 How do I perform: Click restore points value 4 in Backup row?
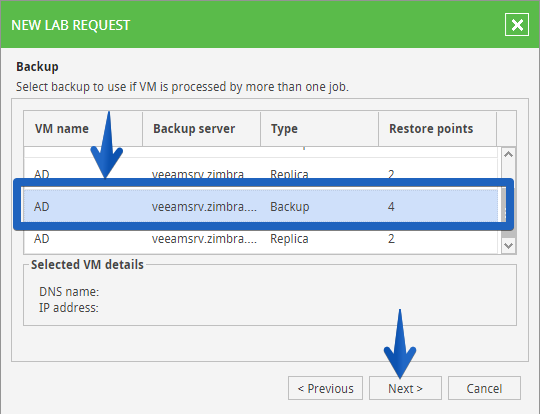coord(391,207)
